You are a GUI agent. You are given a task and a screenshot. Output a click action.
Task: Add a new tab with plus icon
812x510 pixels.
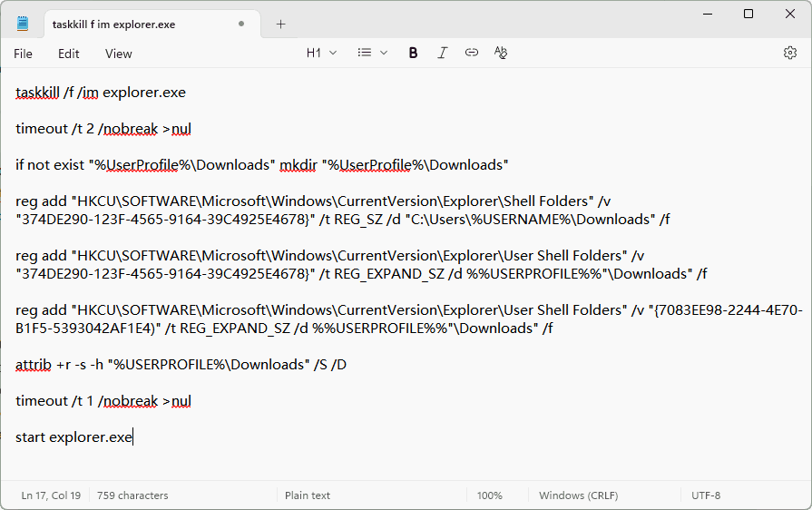point(280,25)
